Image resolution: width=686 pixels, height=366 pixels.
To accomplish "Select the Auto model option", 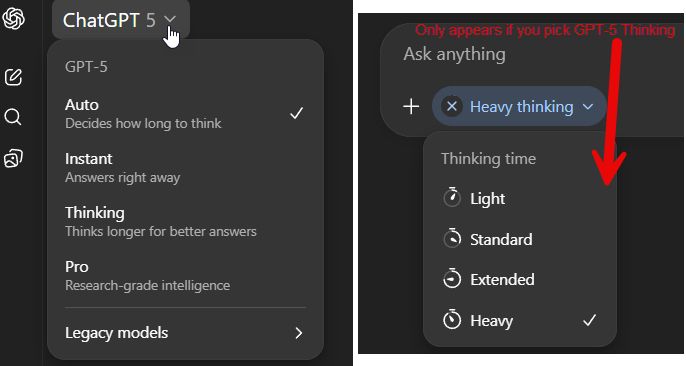I will tap(186, 114).
